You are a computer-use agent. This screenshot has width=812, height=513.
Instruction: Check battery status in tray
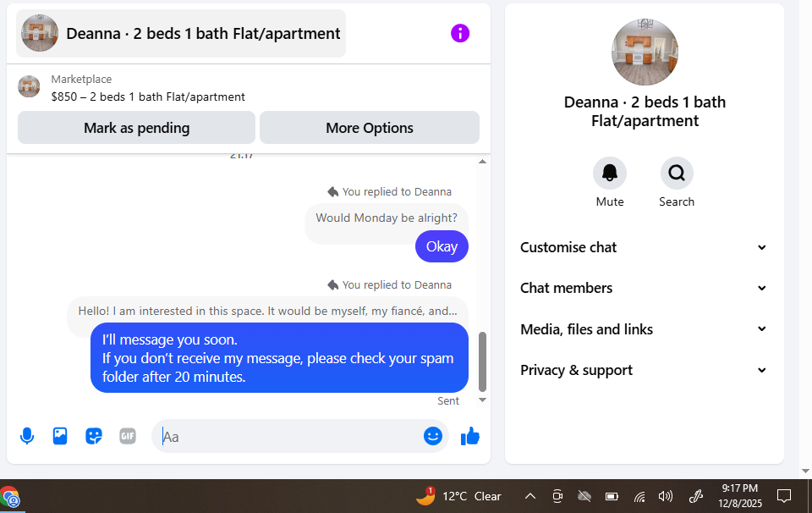tap(612, 496)
